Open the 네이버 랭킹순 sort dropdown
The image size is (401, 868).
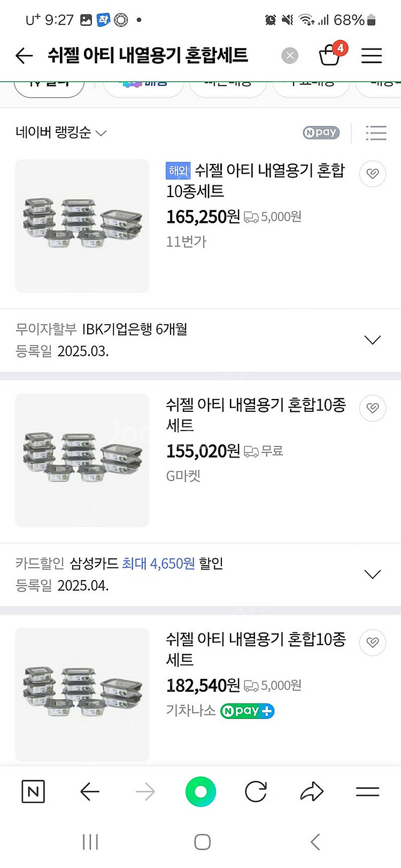[x=61, y=132]
